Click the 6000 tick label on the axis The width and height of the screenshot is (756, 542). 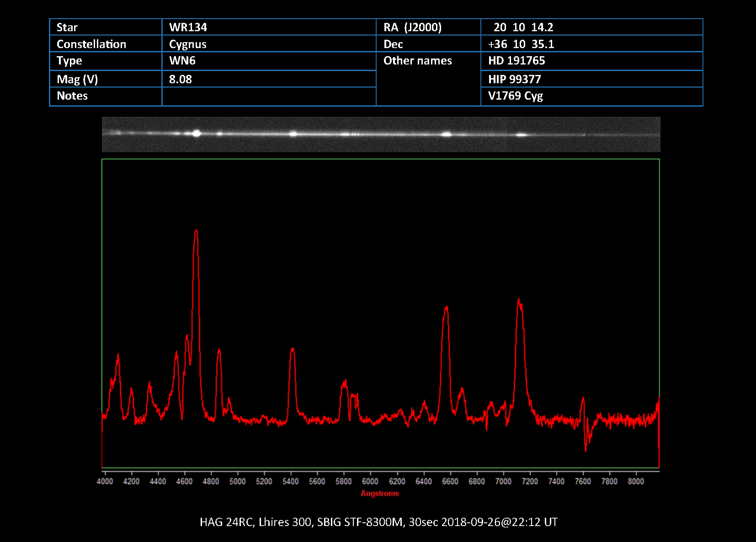point(370,481)
